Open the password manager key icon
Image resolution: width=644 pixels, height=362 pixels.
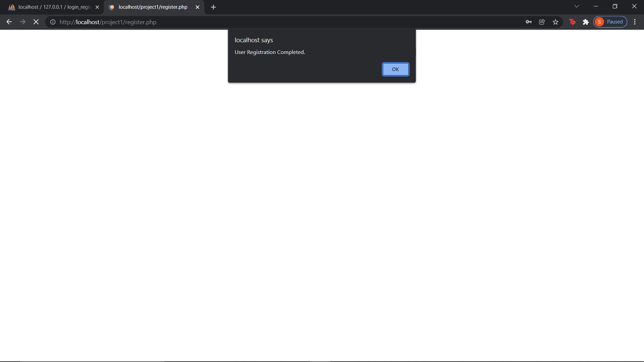coord(528,22)
